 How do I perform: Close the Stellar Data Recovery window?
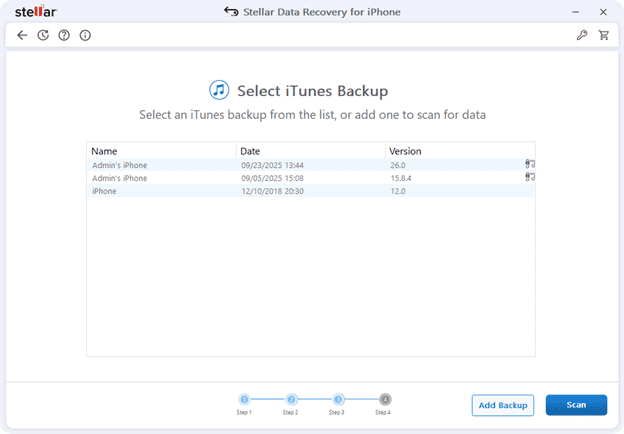point(603,12)
